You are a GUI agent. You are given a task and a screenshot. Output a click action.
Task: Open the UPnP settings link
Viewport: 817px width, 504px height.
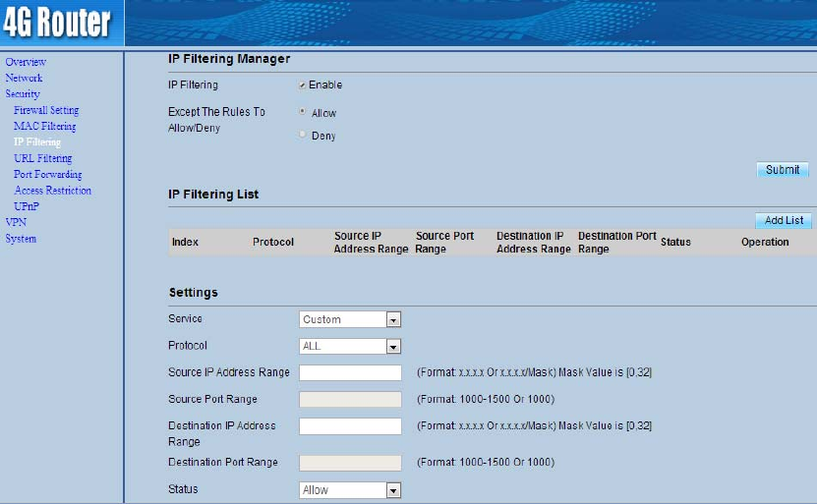pyautogui.click(x=27, y=206)
